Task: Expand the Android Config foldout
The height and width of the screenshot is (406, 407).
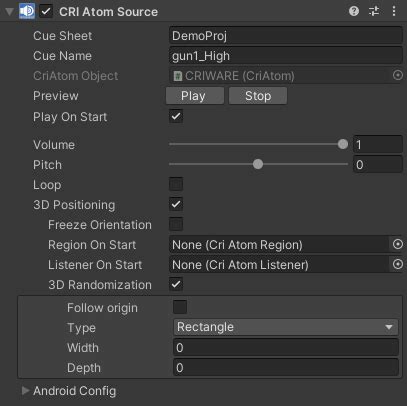Action: (25, 391)
